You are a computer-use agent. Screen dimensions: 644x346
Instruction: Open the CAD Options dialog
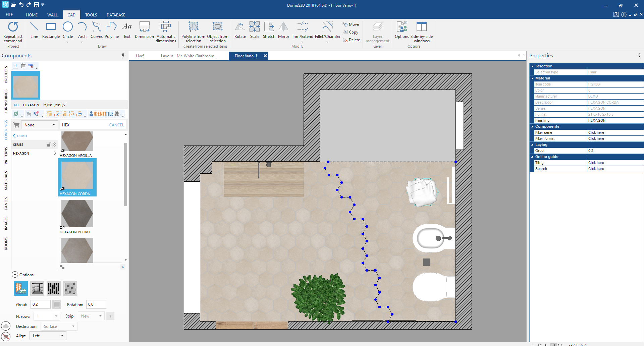tap(401, 30)
